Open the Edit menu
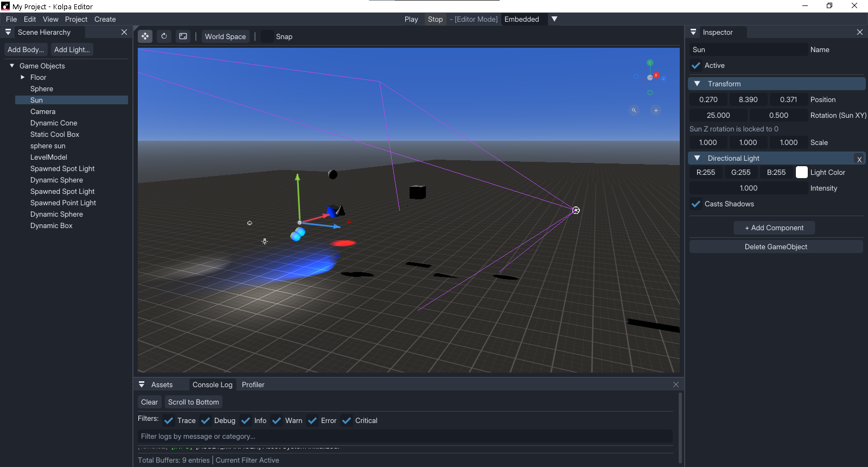 (30, 19)
